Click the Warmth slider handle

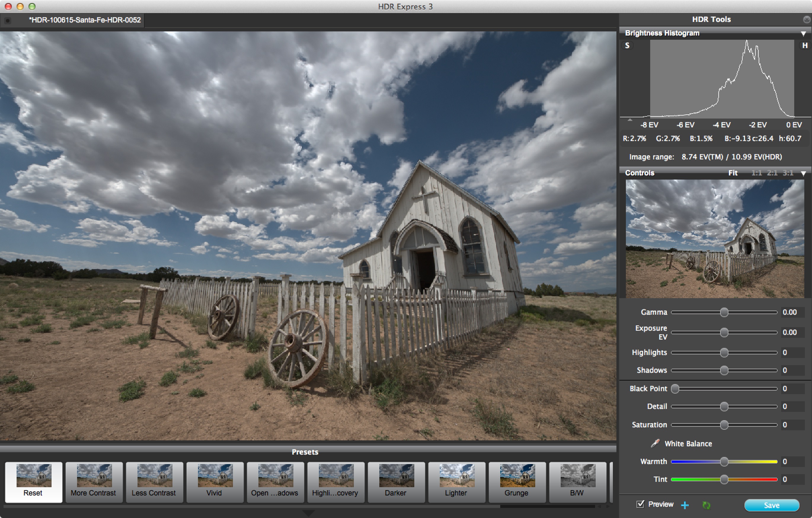coord(724,461)
